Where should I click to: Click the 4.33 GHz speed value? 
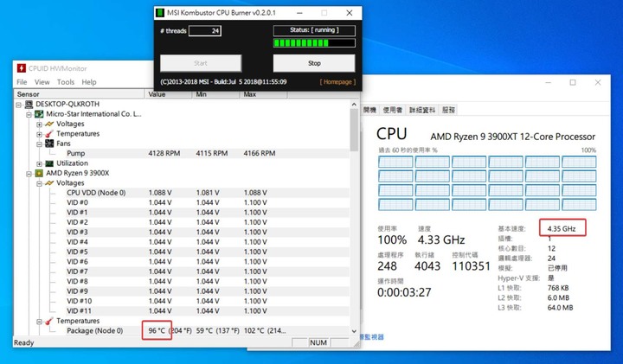tap(441, 239)
